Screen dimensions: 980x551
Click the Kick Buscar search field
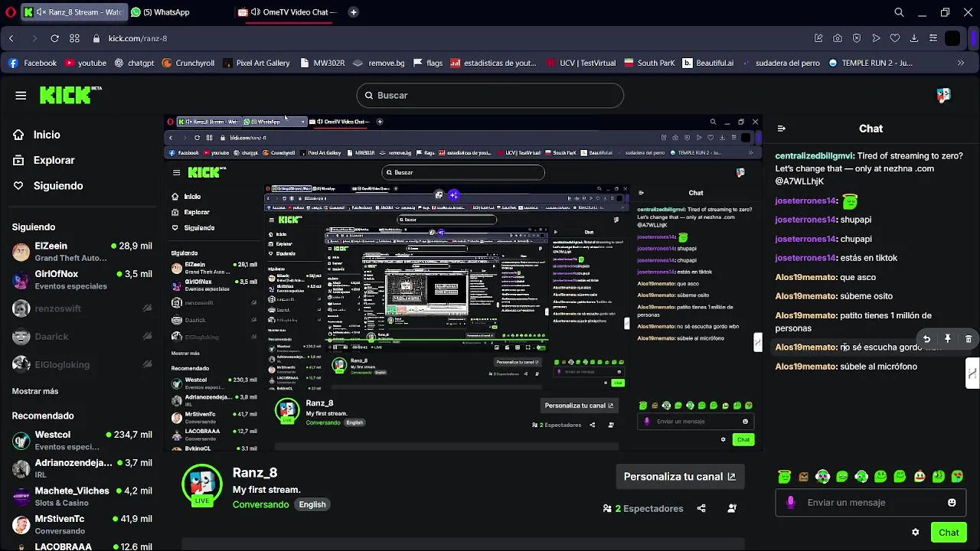(490, 96)
